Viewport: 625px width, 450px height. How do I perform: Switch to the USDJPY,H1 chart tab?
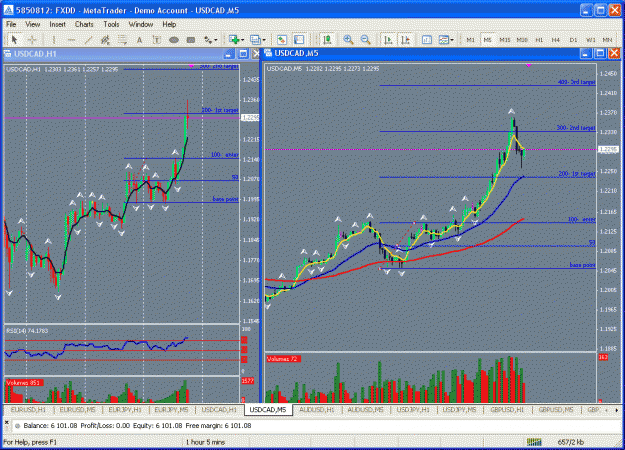[x=413, y=409]
